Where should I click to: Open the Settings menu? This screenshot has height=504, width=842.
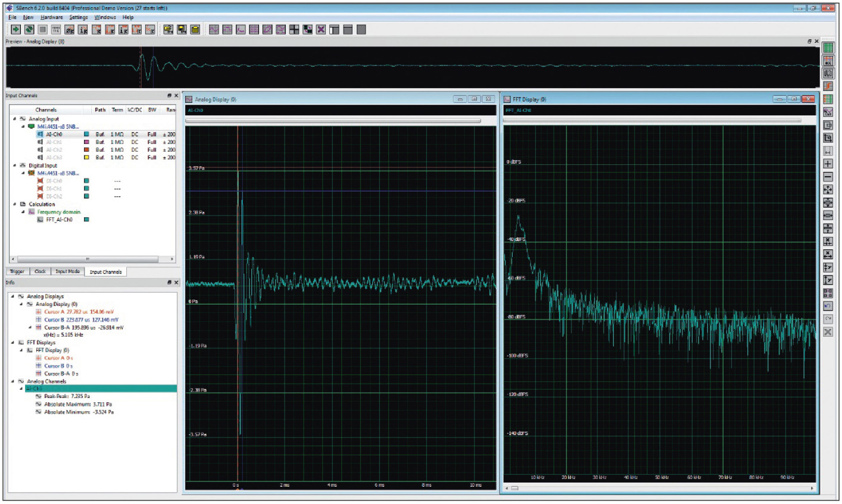tap(79, 17)
